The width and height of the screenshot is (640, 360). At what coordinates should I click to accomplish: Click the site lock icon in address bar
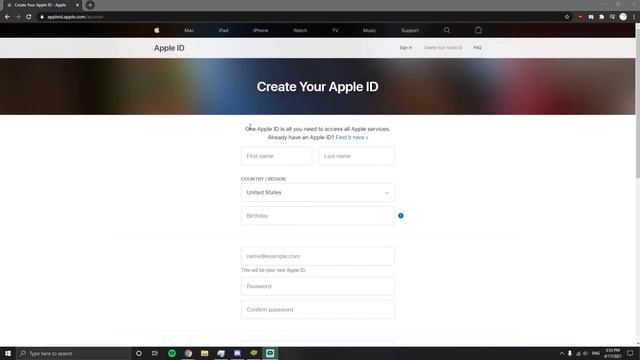coord(42,17)
